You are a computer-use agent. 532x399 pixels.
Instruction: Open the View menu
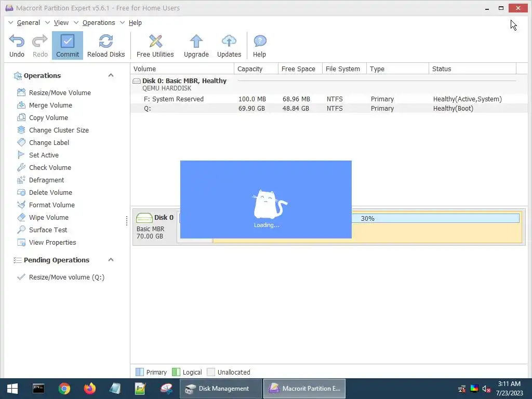click(61, 23)
